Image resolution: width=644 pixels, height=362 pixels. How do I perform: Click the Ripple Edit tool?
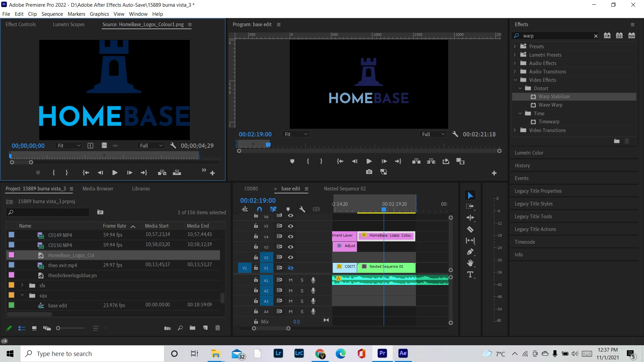tap(470, 218)
